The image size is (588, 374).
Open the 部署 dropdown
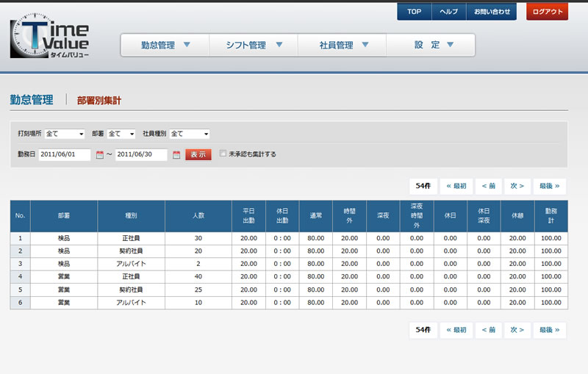tap(121, 134)
